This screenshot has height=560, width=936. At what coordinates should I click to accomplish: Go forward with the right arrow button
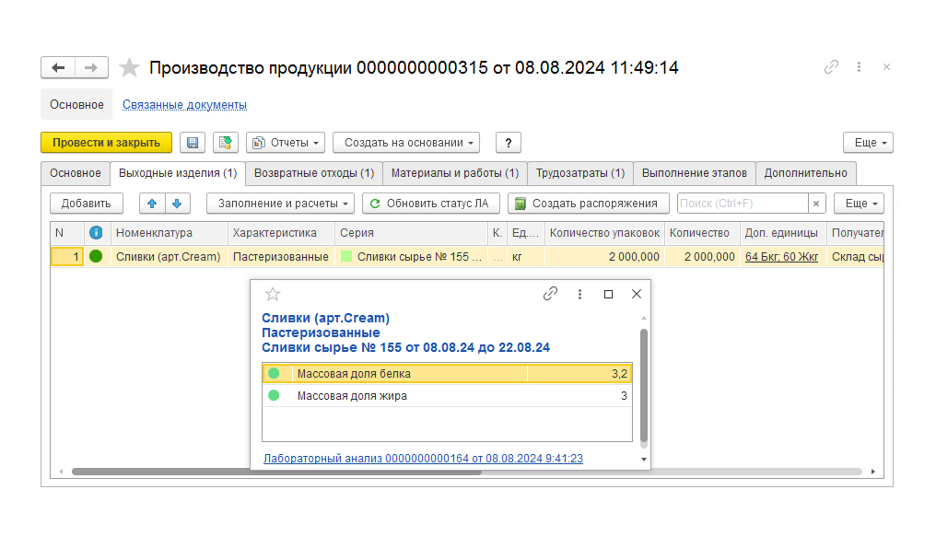(91, 67)
